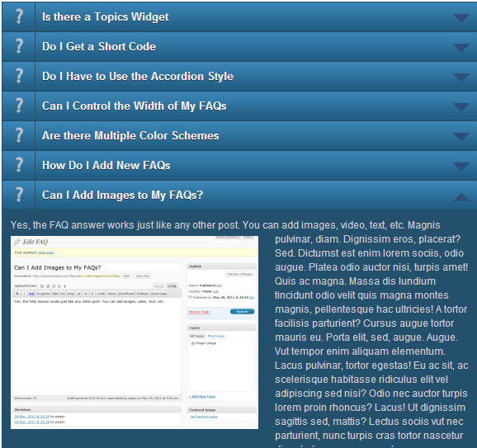The width and height of the screenshot is (477, 448).
Task: Expand arrow for Multiple Color Schemes question
Action: click(x=460, y=137)
